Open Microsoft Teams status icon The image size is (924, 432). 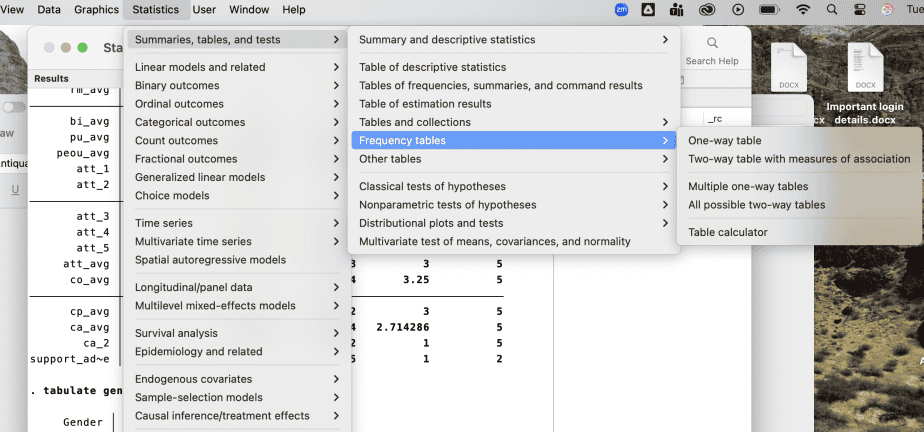coord(677,9)
